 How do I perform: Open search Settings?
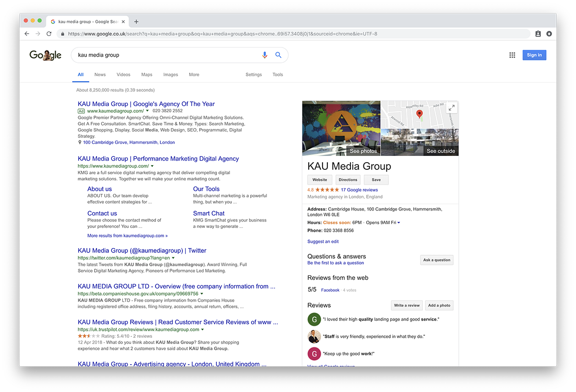(253, 75)
